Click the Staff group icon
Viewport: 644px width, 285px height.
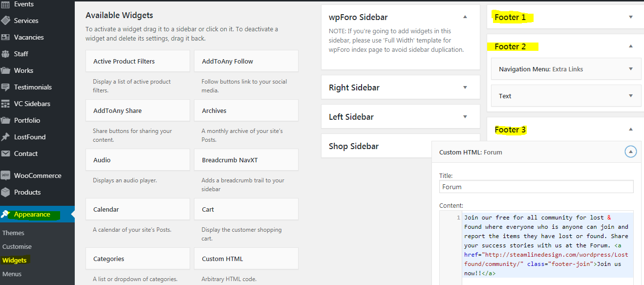click(6, 54)
